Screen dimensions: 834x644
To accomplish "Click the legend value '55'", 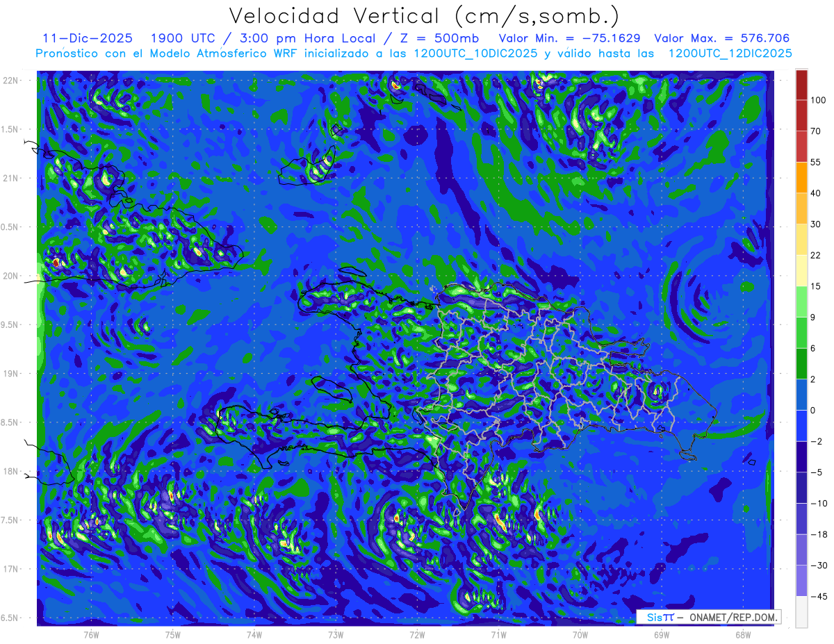I will tap(816, 162).
